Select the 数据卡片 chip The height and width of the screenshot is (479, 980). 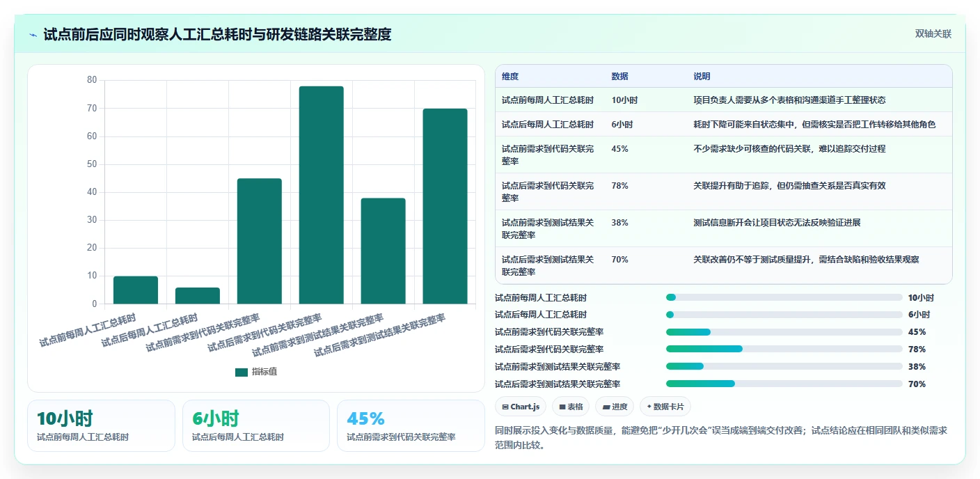pyautogui.click(x=665, y=407)
